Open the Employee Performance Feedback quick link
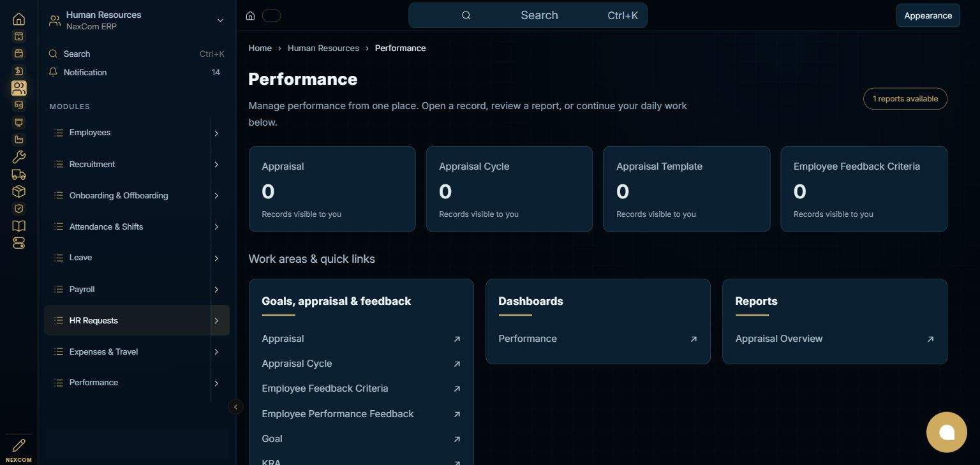 pos(361,414)
